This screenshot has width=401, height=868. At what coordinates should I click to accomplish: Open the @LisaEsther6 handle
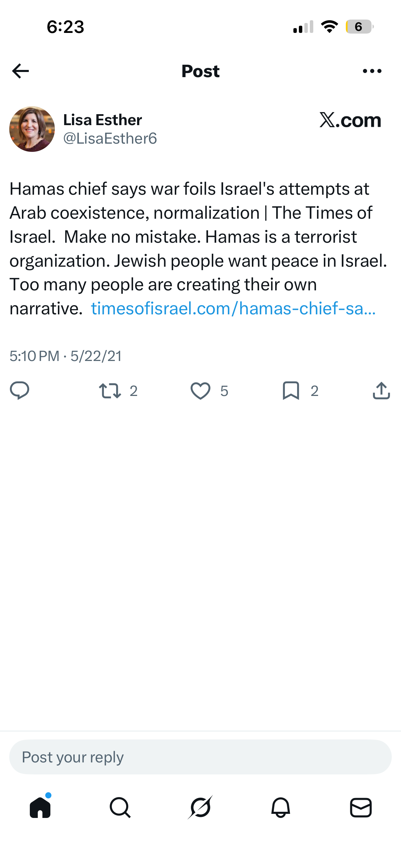click(110, 138)
